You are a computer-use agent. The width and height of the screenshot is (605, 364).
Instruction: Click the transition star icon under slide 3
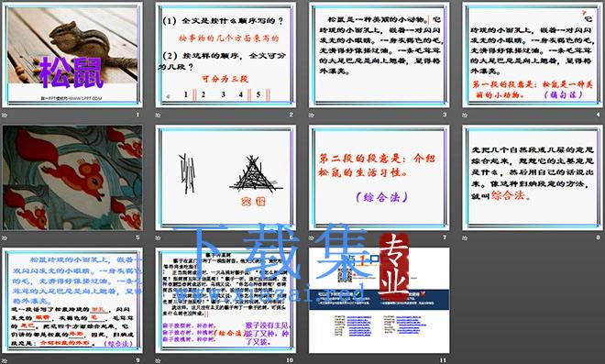coord(312,115)
